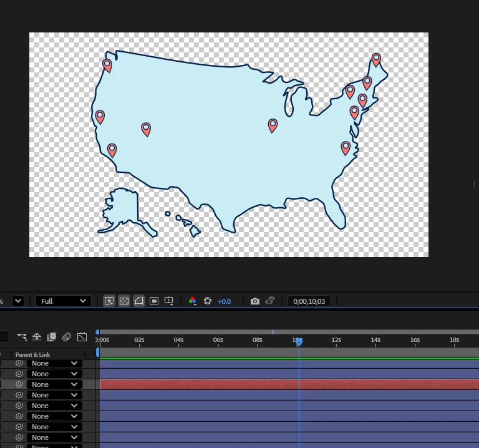Jump to 14s on the time ruler
The width and height of the screenshot is (479, 448).
point(375,340)
